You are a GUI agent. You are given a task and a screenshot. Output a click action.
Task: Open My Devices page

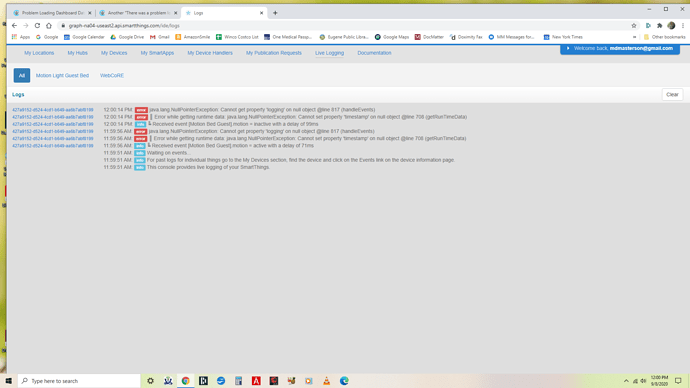(114, 53)
